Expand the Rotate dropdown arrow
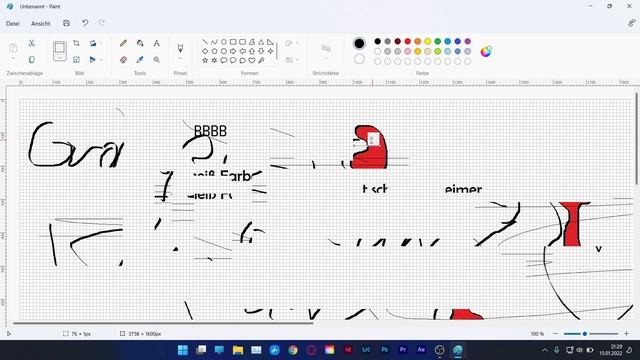The image size is (640, 360). pyautogui.click(x=101, y=43)
